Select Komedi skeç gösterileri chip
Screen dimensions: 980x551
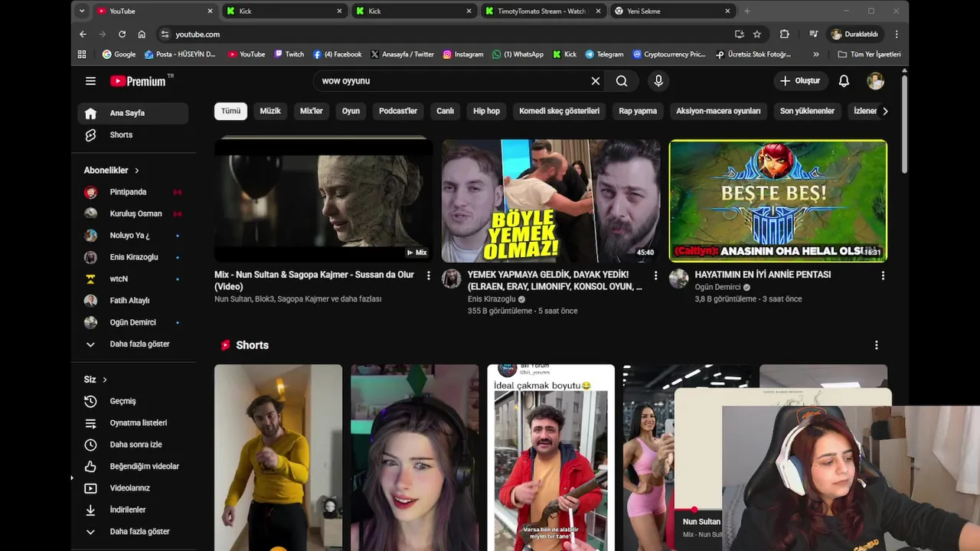pyautogui.click(x=559, y=111)
